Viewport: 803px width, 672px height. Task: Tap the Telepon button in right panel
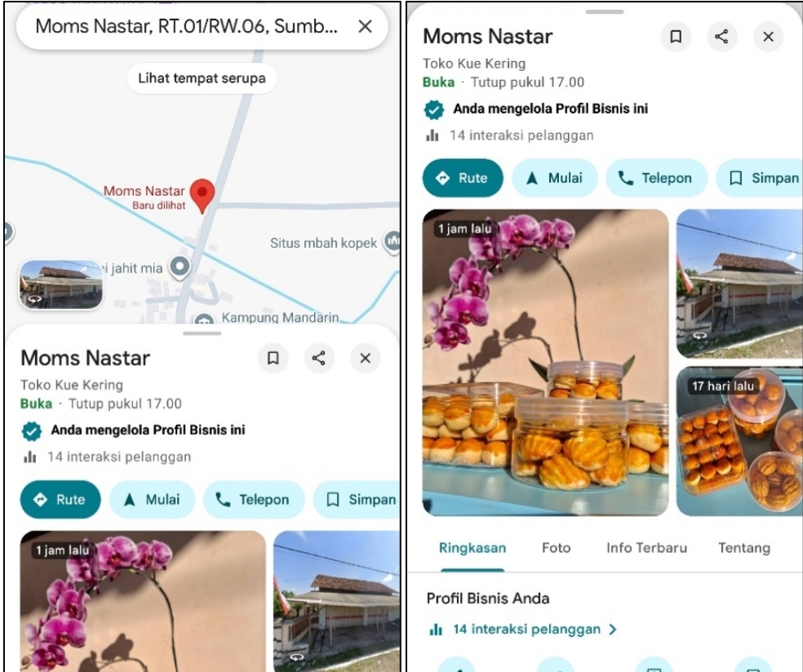(x=657, y=178)
